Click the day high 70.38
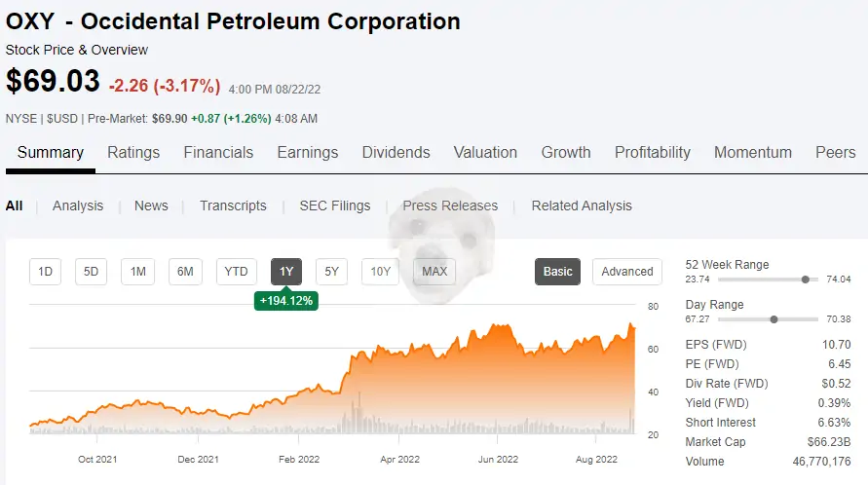The height and width of the screenshot is (485, 868). coord(839,318)
